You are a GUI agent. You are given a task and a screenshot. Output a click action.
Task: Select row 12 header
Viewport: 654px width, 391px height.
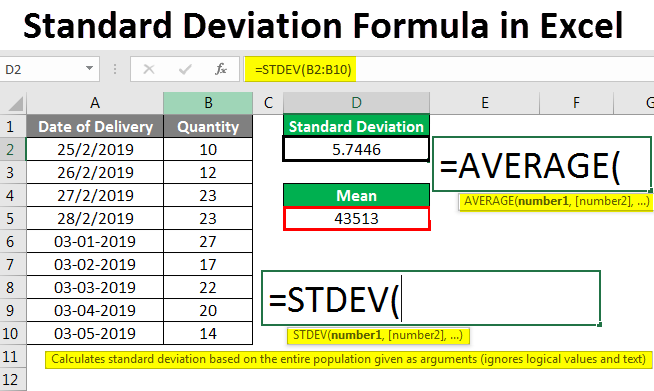(13, 379)
